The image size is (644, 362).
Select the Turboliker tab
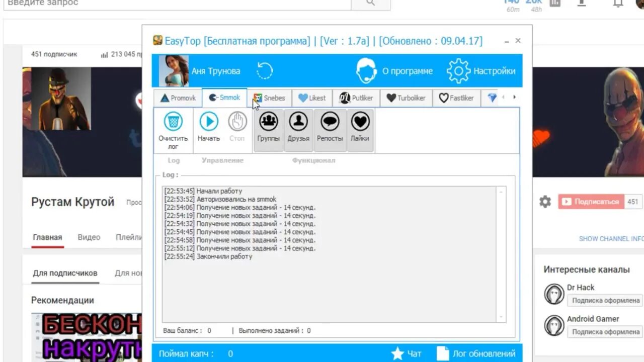tap(406, 98)
